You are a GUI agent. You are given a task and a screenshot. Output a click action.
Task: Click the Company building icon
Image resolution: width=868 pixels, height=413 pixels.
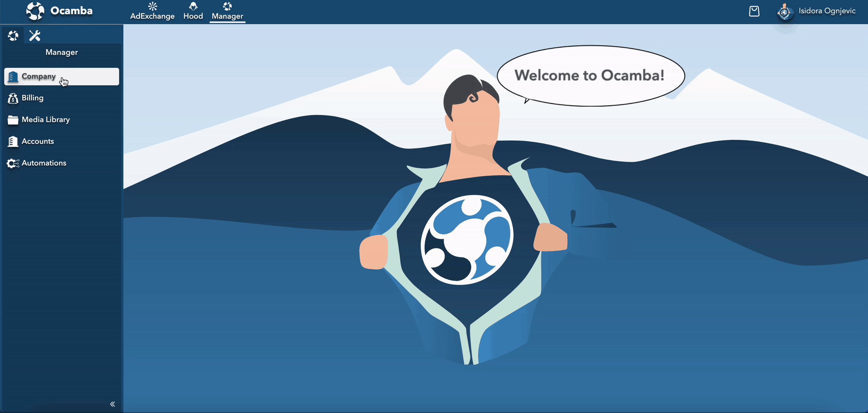click(13, 77)
